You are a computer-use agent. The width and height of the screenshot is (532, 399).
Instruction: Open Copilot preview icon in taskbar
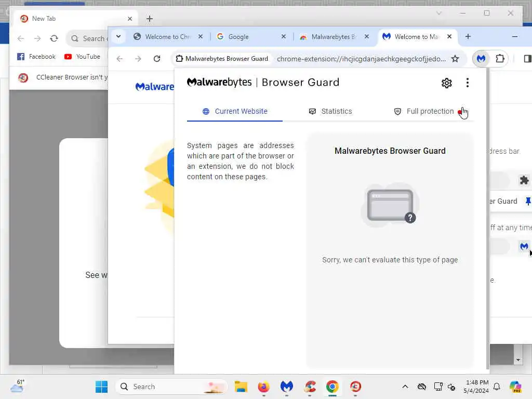click(515, 387)
